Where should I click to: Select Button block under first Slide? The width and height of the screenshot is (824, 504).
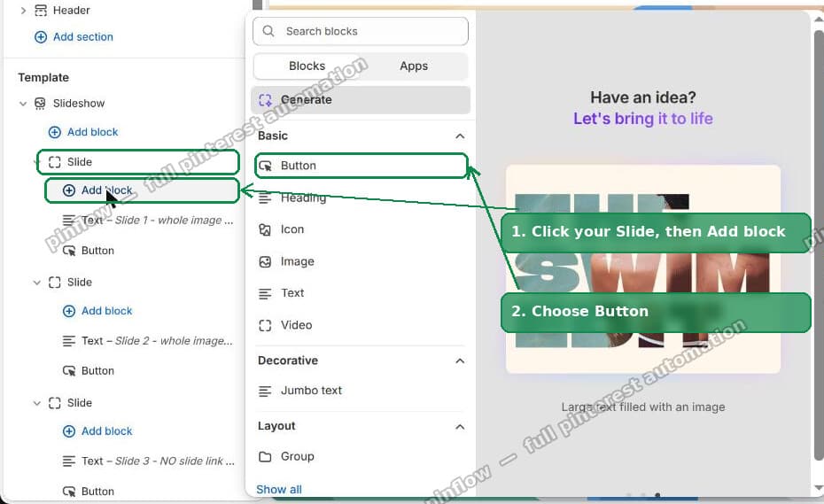point(97,251)
